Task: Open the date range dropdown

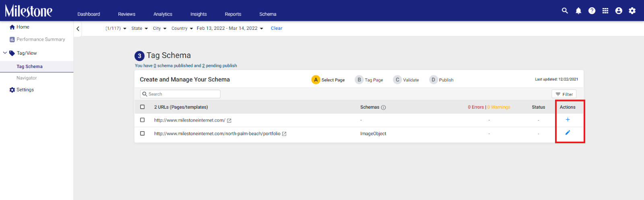Action: pyautogui.click(x=230, y=29)
